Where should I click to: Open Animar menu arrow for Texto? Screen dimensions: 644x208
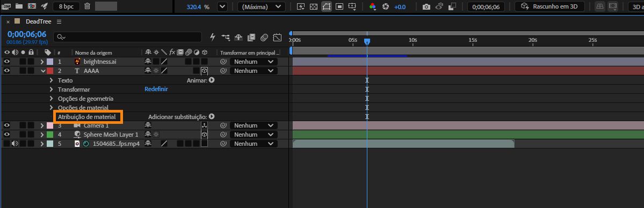point(212,80)
